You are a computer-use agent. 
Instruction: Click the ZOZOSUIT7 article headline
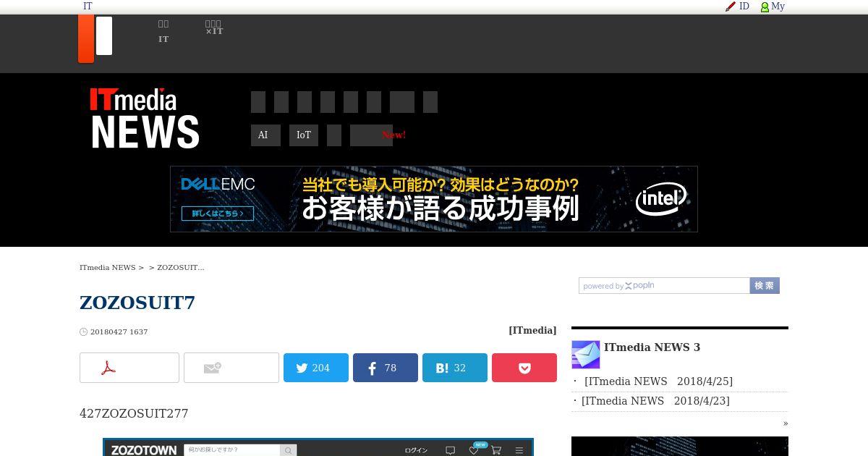point(137,303)
